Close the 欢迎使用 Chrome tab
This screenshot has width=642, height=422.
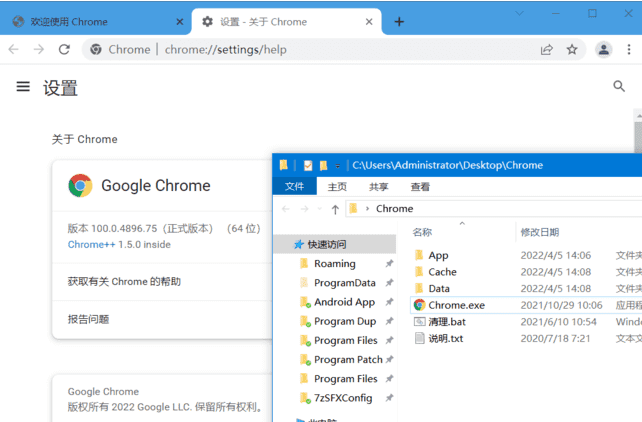pos(179,22)
